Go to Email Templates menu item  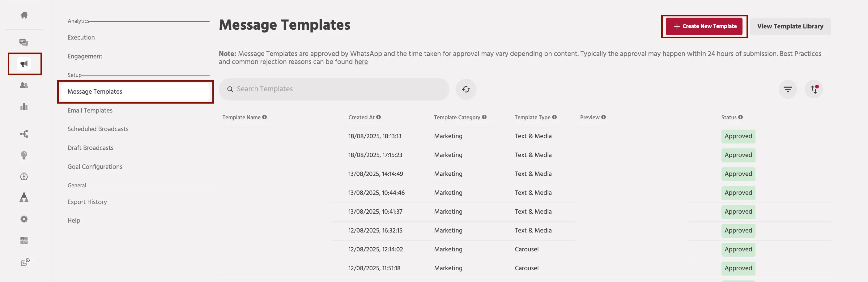pyautogui.click(x=90, y=110)
